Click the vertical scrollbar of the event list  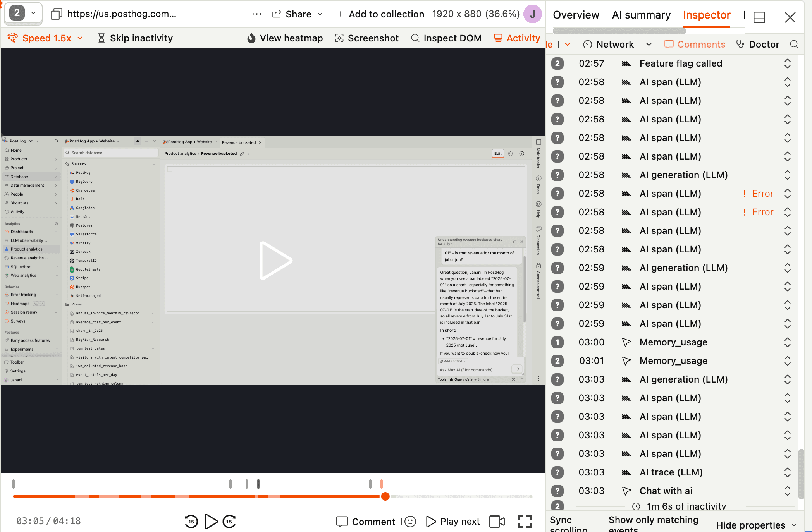click(x=801, y=474)
